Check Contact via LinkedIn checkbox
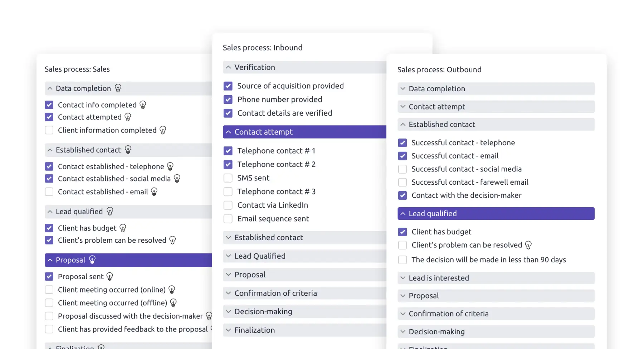 228,205
